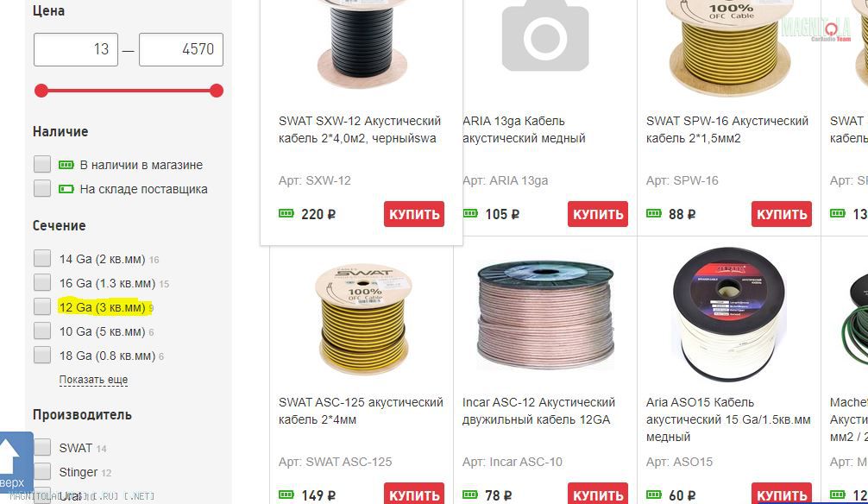Check the 12 Ga (3 кв.мм) filter

(x=42, y=306)
